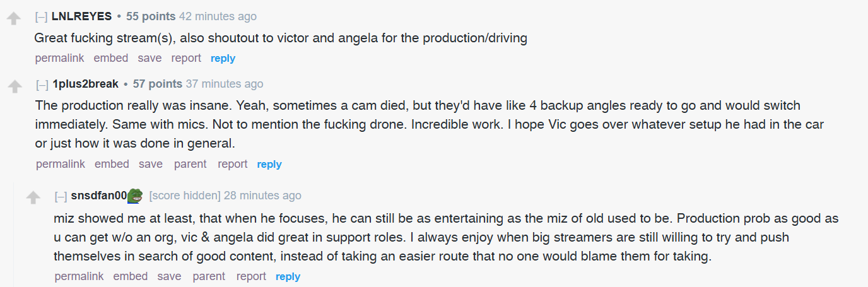868x287 pixels.
Task: Open LNLREYES's user profile
Action: (x=81, y=16)
